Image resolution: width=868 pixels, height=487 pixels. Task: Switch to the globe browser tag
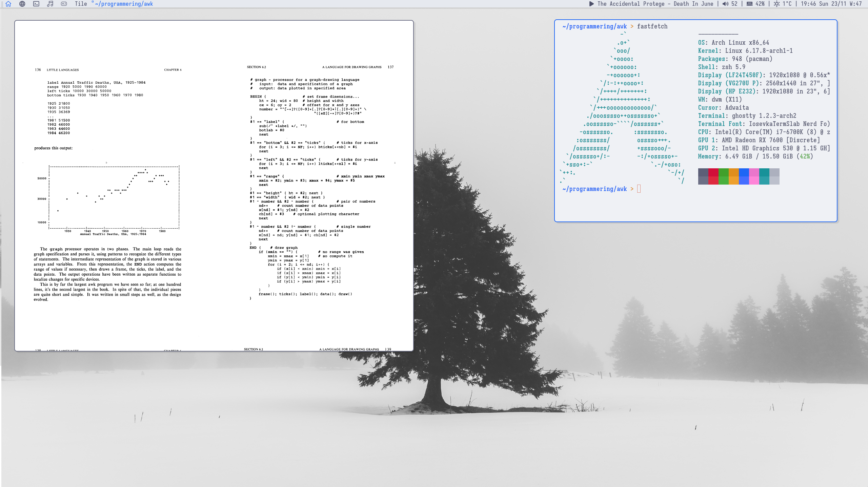coord(22,4)
